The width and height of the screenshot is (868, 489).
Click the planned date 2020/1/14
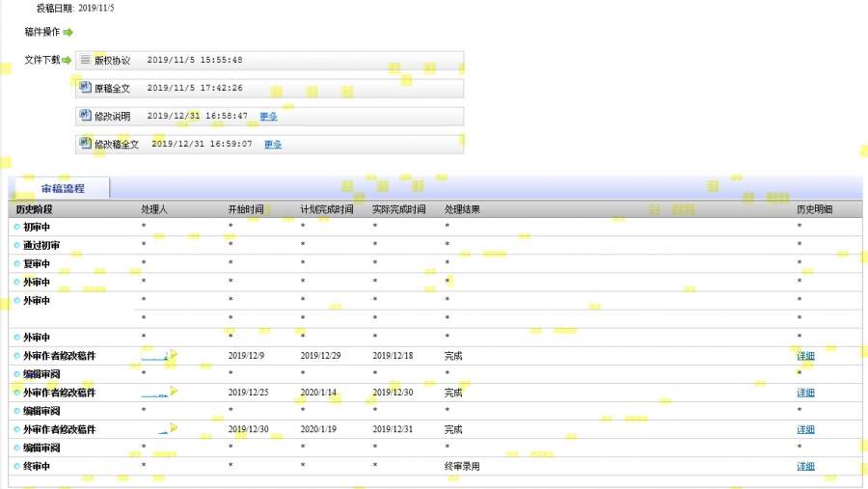point(318,393)
